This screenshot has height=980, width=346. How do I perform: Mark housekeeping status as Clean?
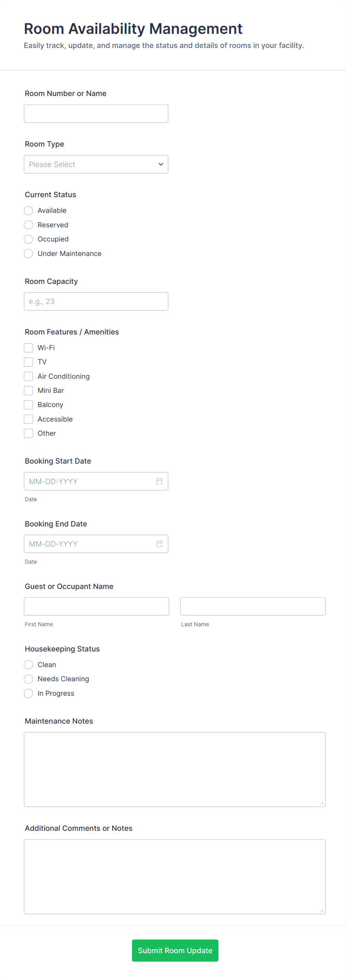pos(29,664)
